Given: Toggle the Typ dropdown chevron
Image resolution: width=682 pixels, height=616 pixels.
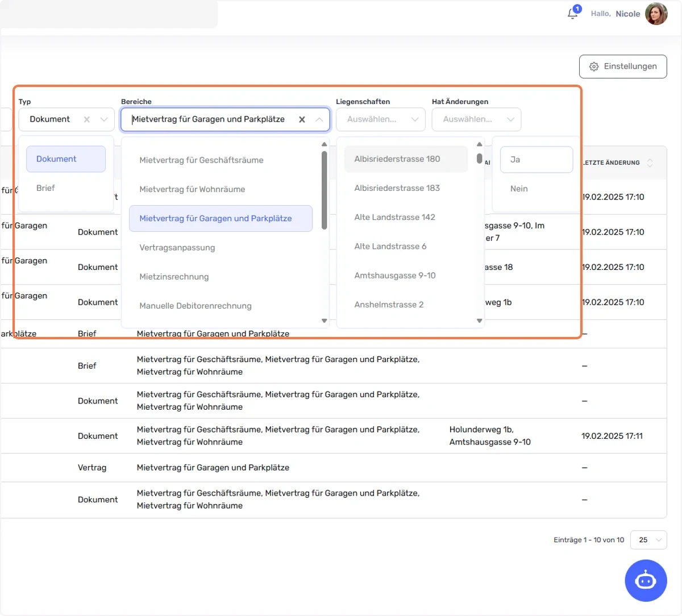Looking at the screenshot, I should click(x=103, y=119).
